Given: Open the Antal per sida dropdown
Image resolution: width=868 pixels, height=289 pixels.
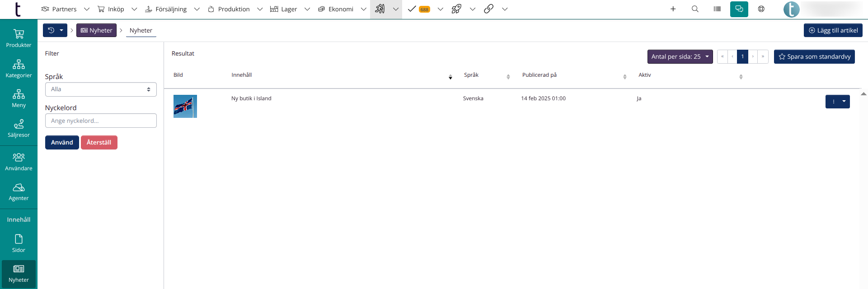Looking at the screenshot, I should [680, 56].
